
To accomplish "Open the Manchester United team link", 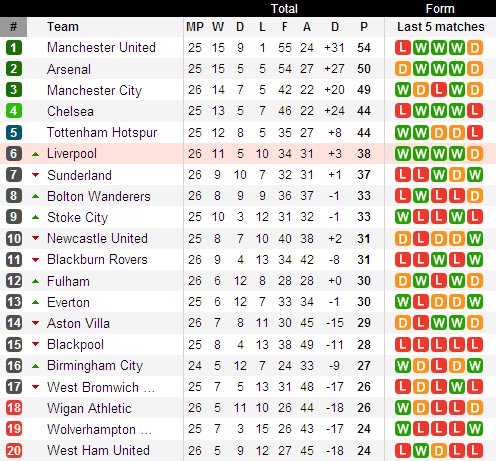I will 101,48.
